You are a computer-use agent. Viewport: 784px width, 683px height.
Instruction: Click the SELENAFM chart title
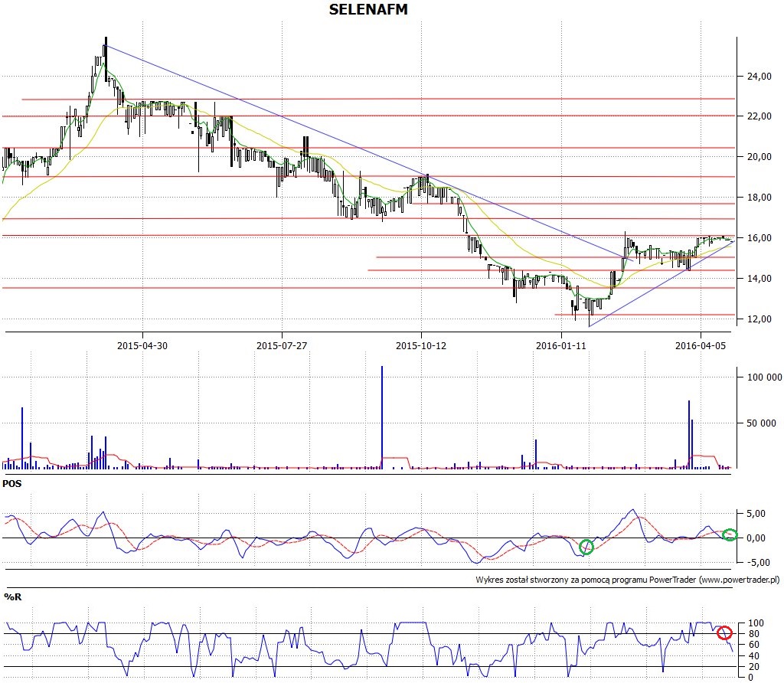click(x=368, y=9)
